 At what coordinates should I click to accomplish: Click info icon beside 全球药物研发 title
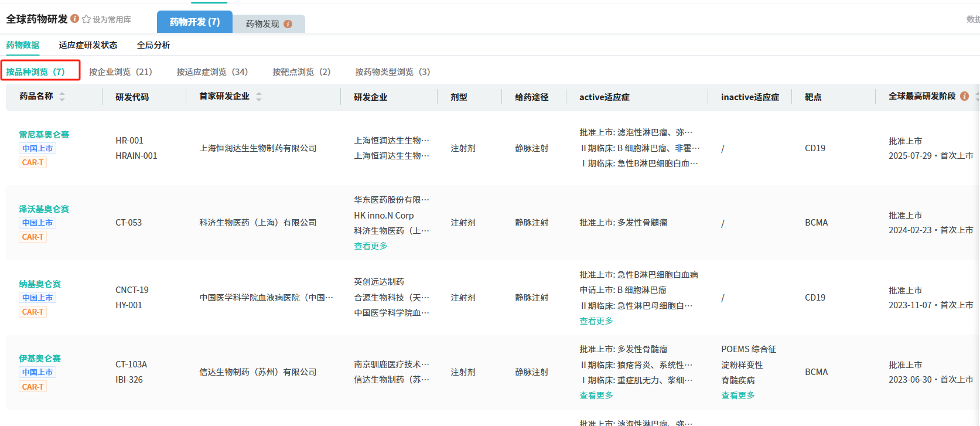[75, 19]
